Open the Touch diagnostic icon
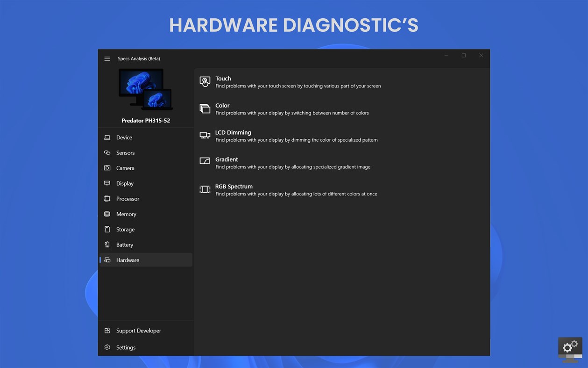 pyautogui.click(x=205, y=81)
